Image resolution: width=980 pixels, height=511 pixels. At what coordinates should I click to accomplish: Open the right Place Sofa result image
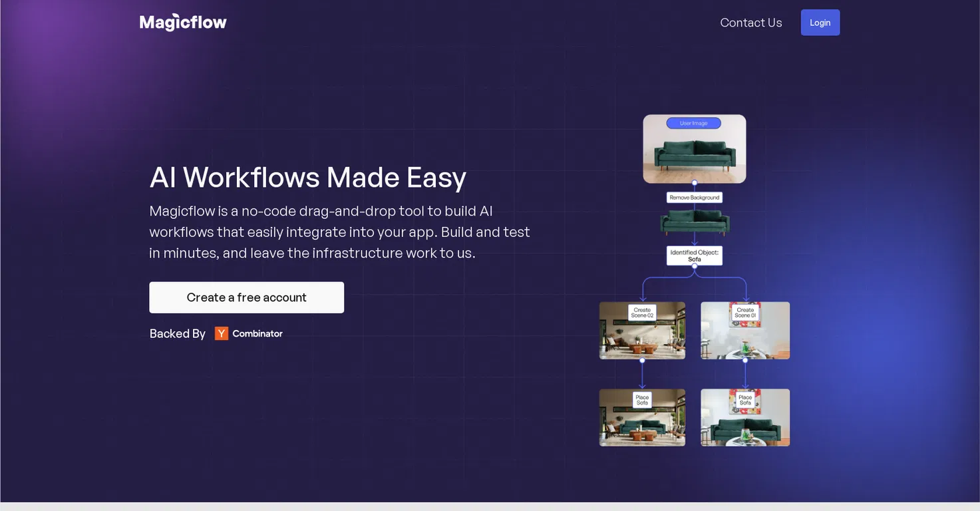click(x=745, y=417)
